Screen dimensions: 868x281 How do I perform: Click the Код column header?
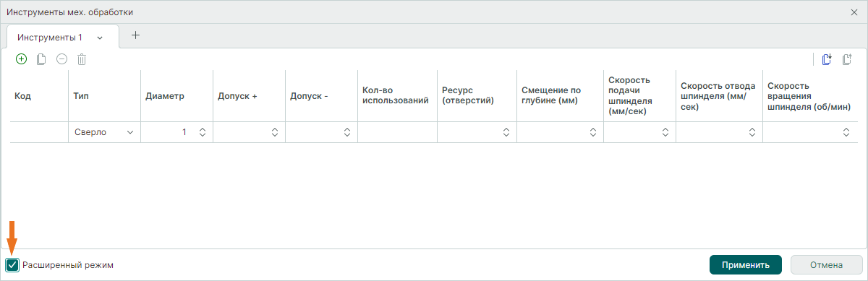(x=39, y=96)
